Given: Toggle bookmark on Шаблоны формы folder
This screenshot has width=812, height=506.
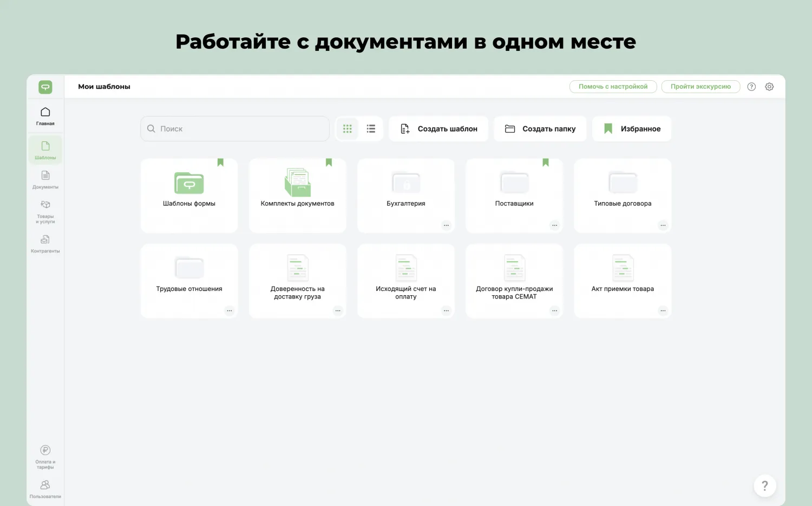Looking at the screenshot, I should (x=220, y=163).
